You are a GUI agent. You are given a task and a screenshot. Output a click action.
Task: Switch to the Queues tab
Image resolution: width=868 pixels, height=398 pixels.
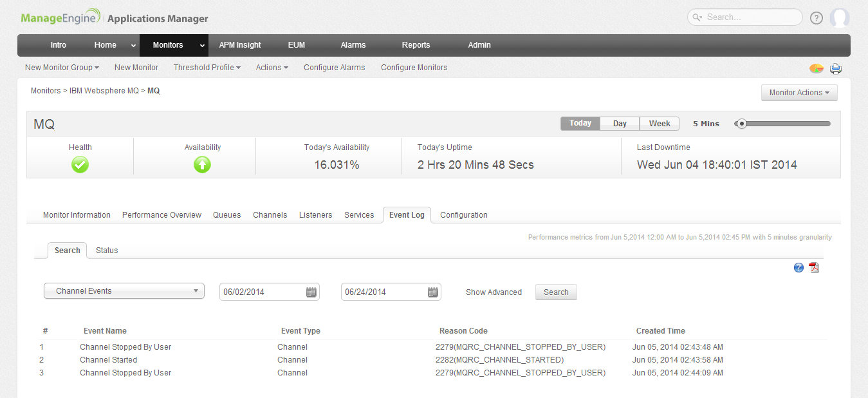coord(226,215)
